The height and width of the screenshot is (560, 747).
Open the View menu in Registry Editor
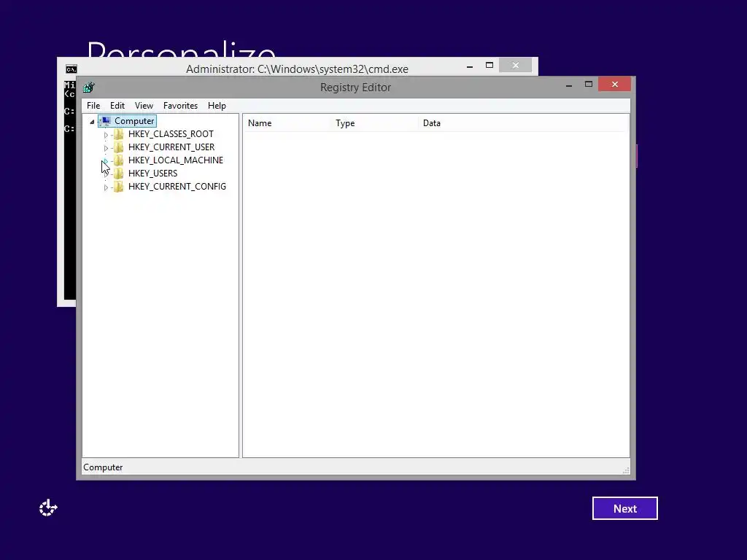click(x=144, y=106)
